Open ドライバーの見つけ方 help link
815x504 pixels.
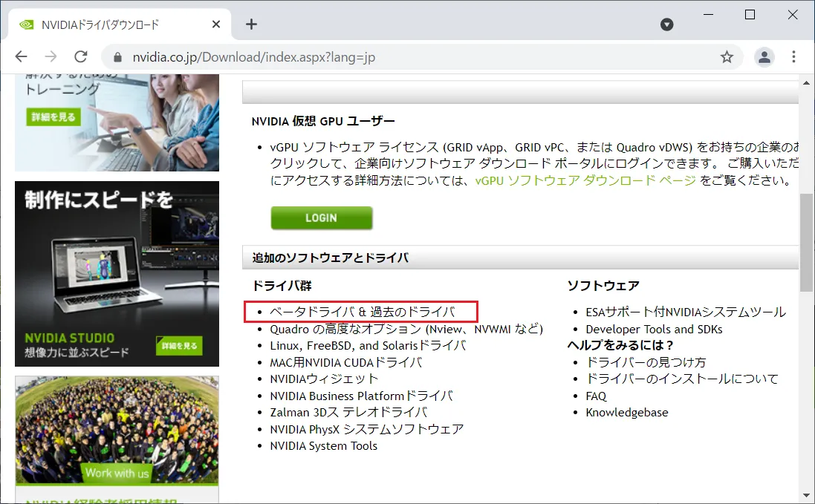(646, 362)
